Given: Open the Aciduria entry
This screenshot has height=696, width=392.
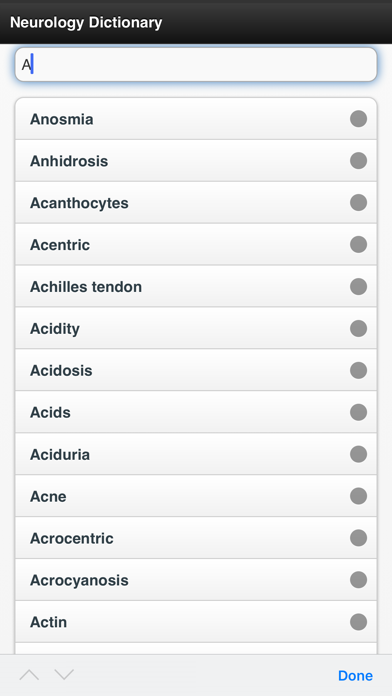Looking at the screenshot, I should point(196,454).
